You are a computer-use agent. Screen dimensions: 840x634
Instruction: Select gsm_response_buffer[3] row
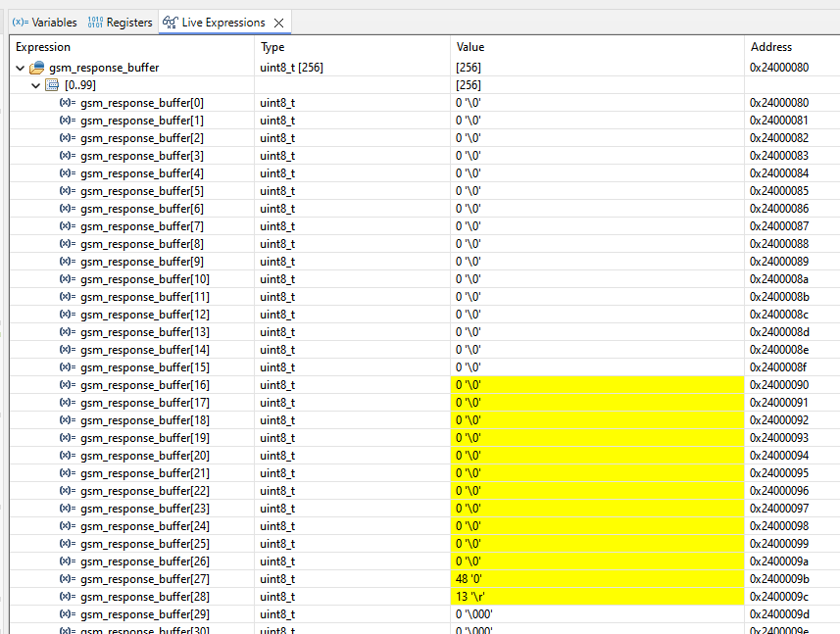(x=424, y=156)
